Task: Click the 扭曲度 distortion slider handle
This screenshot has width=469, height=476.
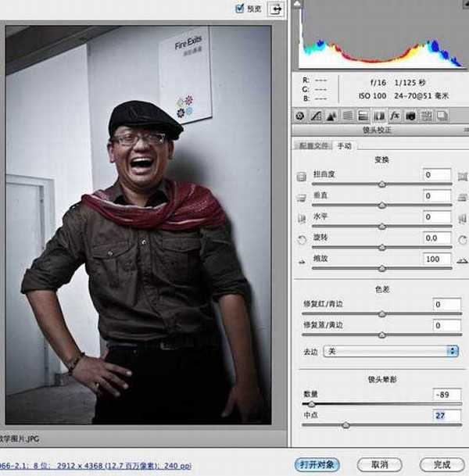Action: pyautogui.click(x=382, y=184)
